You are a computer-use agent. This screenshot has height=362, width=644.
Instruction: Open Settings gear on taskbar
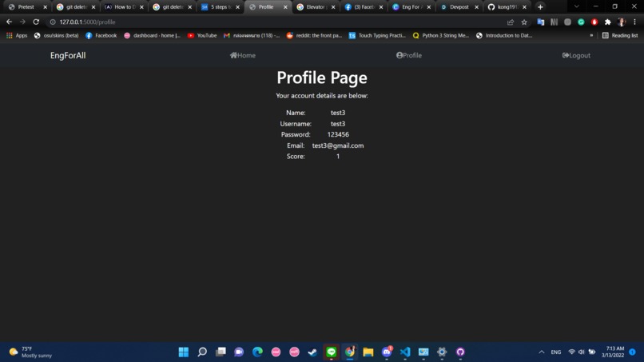click(442, 352)
